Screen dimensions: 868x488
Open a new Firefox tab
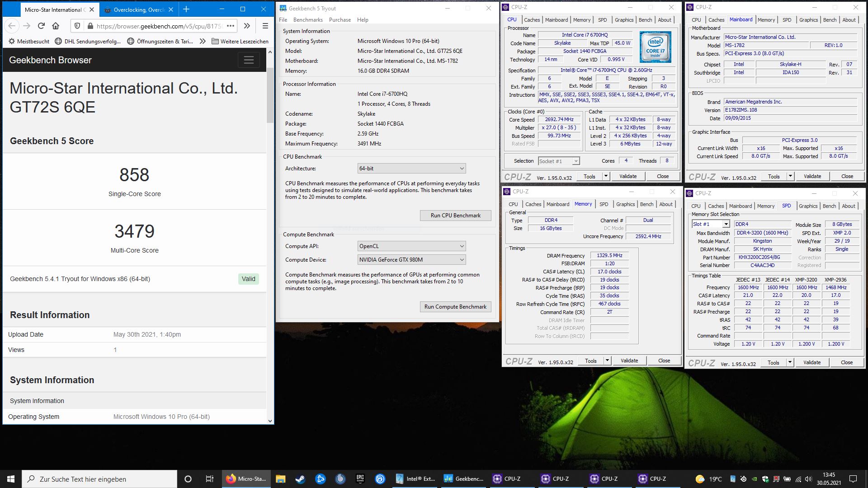(x=186, y=9)
